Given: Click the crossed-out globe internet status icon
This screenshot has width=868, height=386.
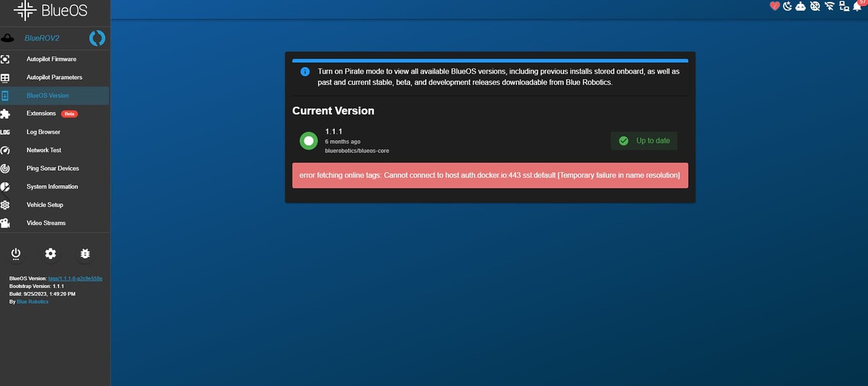Looking at the screenshot, I should click(x=815, y=6).
